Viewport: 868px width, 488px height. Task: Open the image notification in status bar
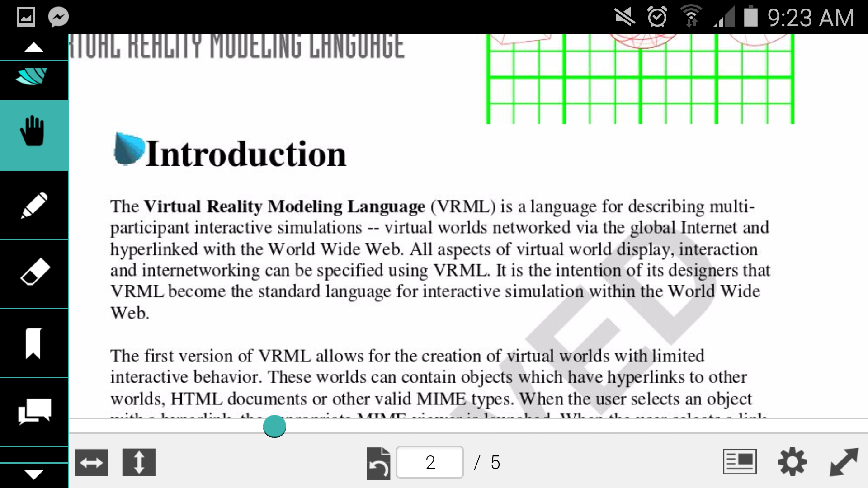(26, 17)
